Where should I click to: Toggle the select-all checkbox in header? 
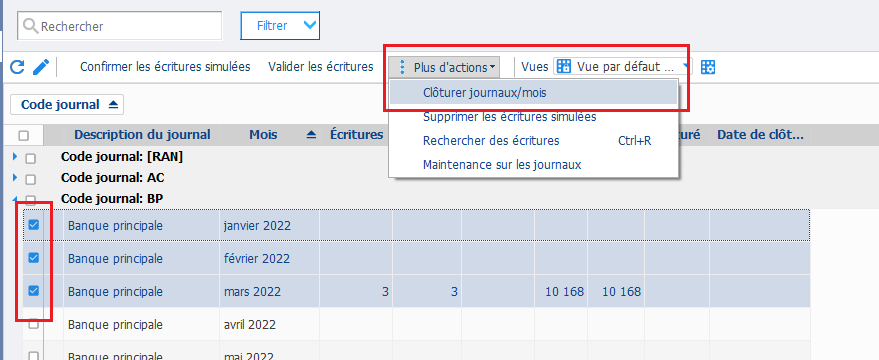[24, 135]
